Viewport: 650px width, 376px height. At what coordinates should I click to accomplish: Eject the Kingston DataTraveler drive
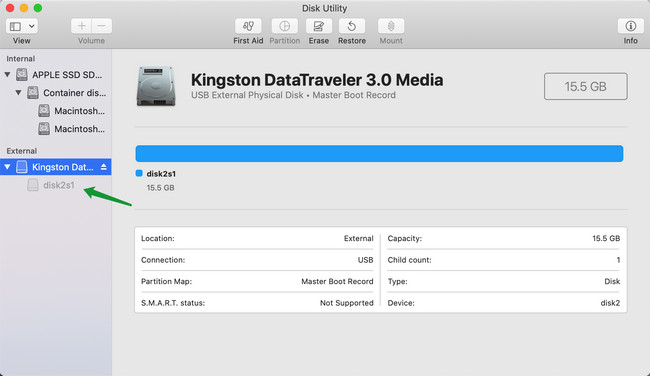tap(104, 167)
